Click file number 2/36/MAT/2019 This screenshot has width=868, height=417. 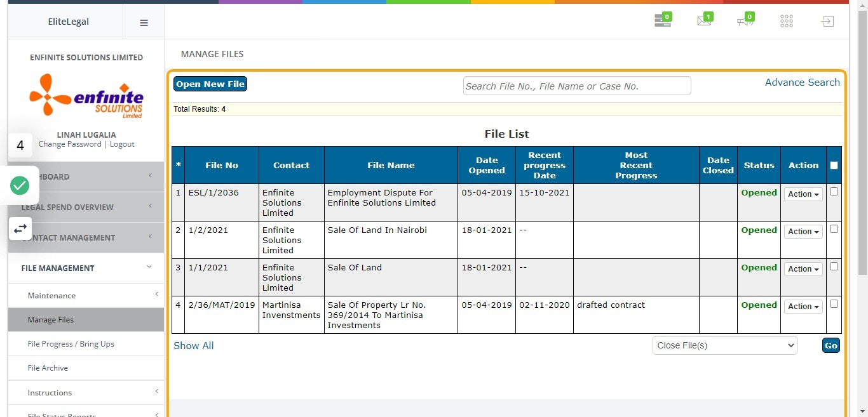222,305
